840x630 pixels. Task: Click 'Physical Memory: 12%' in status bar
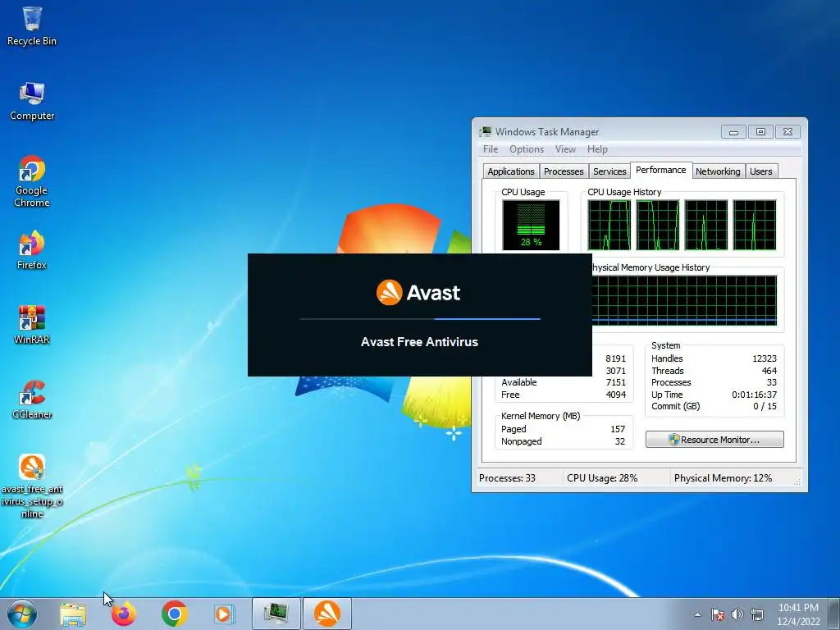pyautogui.click(x=724, y=478)
